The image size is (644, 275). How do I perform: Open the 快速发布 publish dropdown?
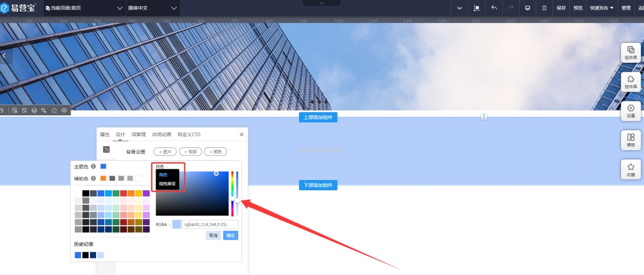(602, 8)
